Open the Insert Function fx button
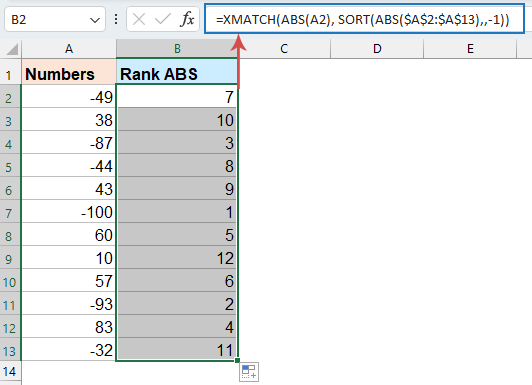 point(187,19)
